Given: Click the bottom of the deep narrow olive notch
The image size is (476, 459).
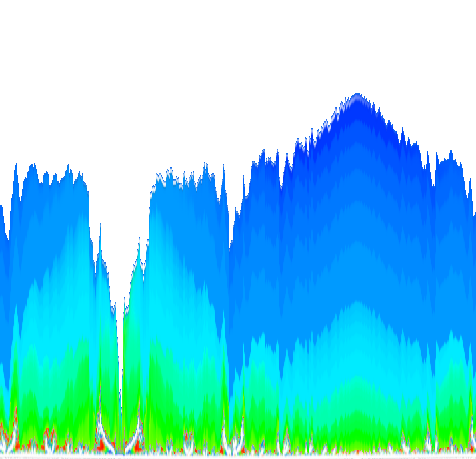Looking at the screenshot, I should (x=120, y=314).
